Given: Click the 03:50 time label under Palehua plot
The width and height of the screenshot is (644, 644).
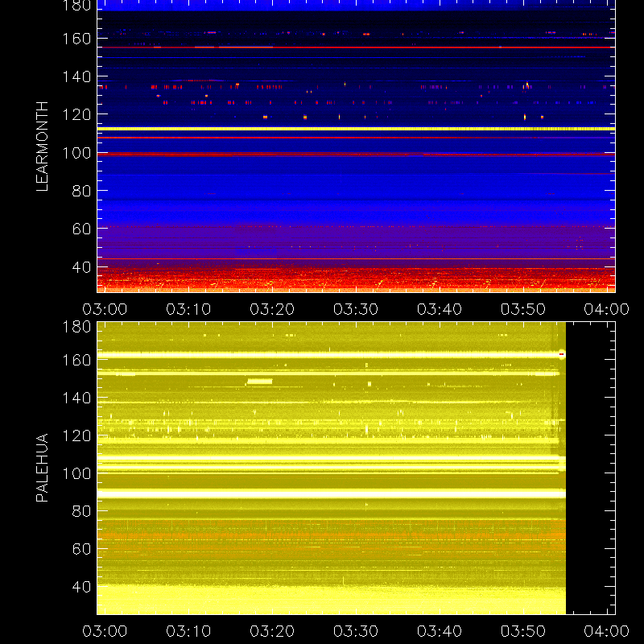Looking at the screenshot, I should [x=523, y=631].
